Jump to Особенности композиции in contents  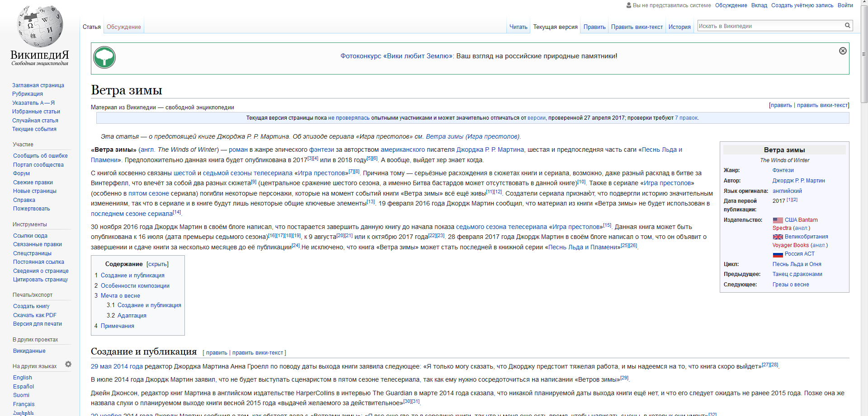tap(135, 286)
